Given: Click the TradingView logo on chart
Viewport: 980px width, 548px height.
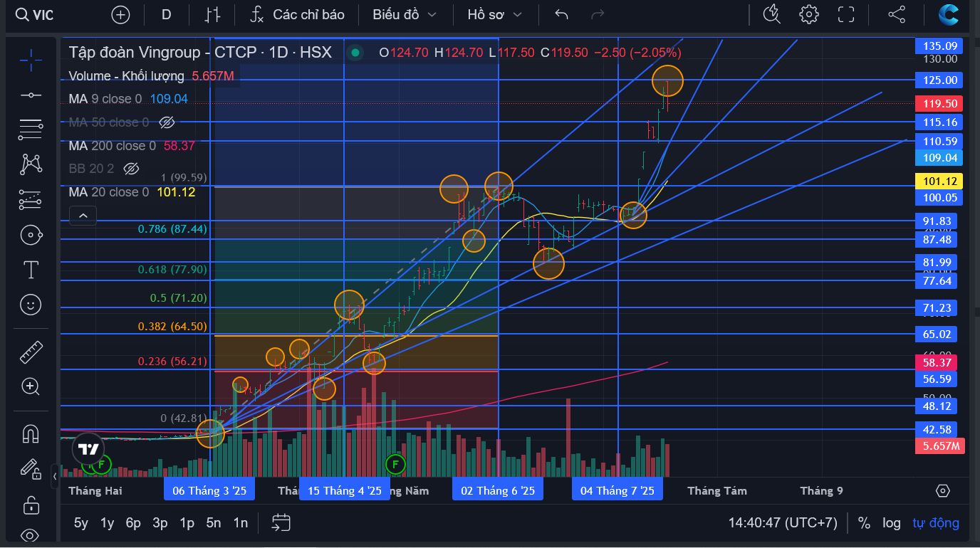Looking at the screenshot, I should point(88,448).
